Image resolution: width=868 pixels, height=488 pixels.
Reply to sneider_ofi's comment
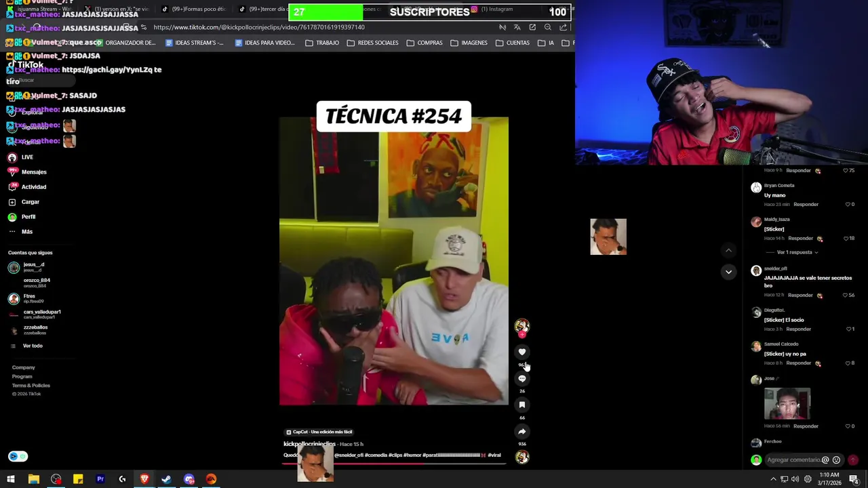click(800, 295)
